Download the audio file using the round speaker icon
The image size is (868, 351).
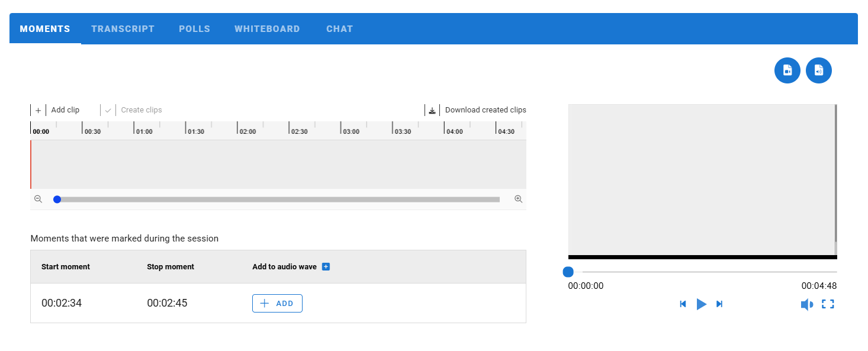click(x=818, y=70)
